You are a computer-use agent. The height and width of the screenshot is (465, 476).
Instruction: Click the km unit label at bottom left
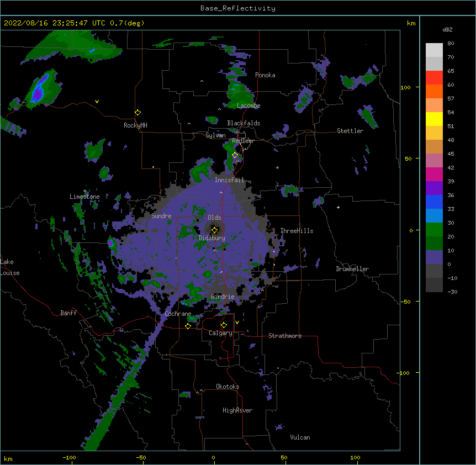[8, 458]
